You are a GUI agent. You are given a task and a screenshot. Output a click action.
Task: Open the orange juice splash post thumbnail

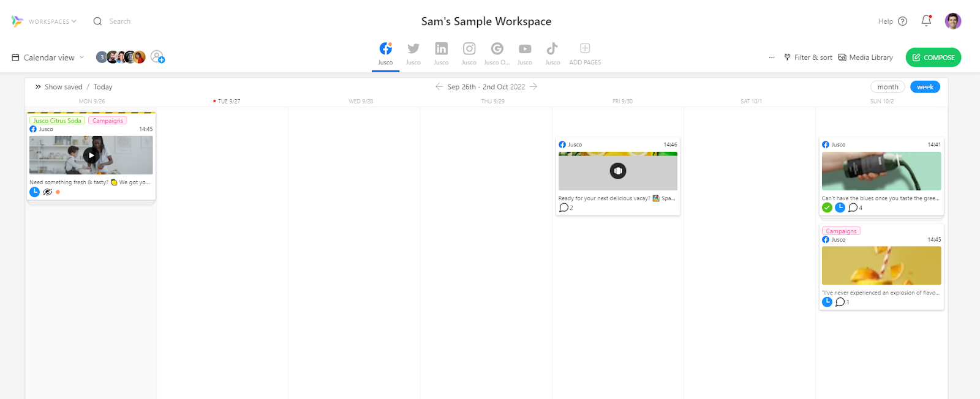pyautogui.click(x=881, y=266)
